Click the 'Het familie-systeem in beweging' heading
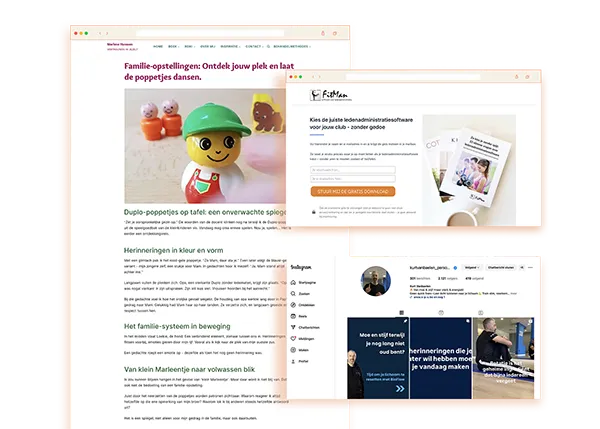 pos(177,326)
